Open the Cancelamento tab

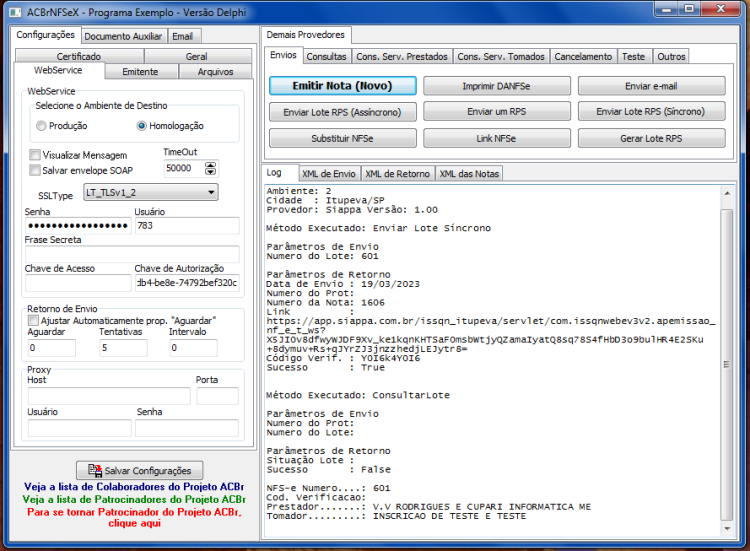tap(583, 56)
